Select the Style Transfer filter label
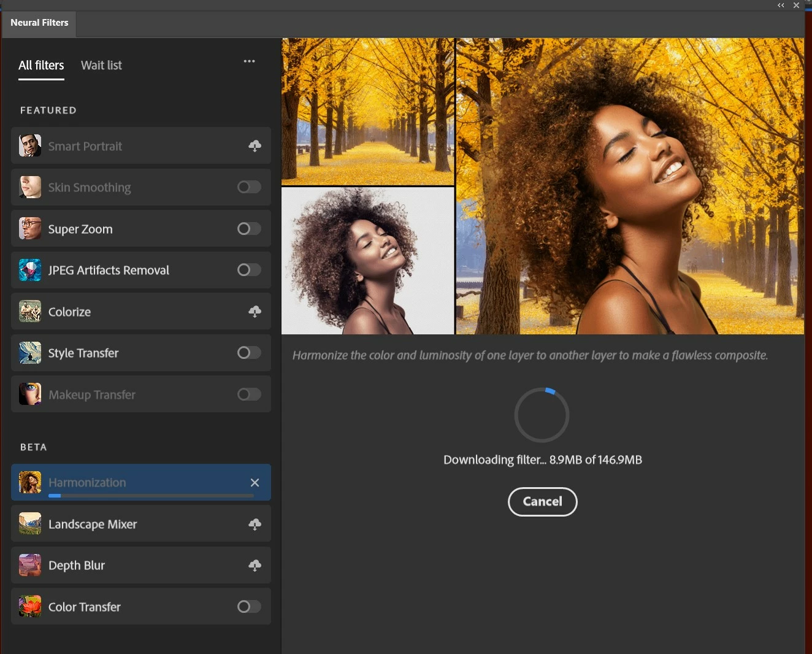This screenshot has height=654, width=812. [x=83, y=353]
